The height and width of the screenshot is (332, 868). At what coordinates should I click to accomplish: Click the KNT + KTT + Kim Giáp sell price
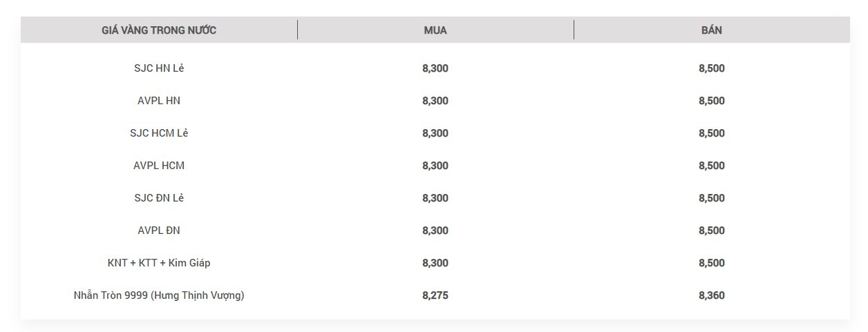tap(712, 263)
